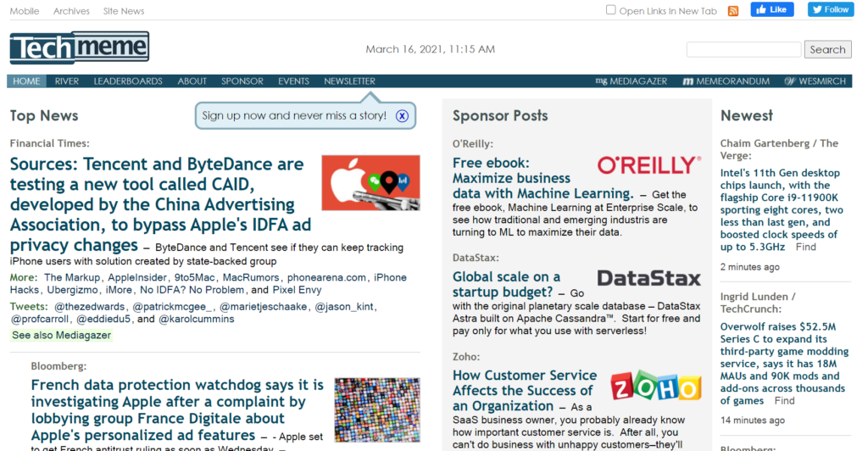Open the MEDIAGAZER site link

pyautogui.click(x=638, y=81)
